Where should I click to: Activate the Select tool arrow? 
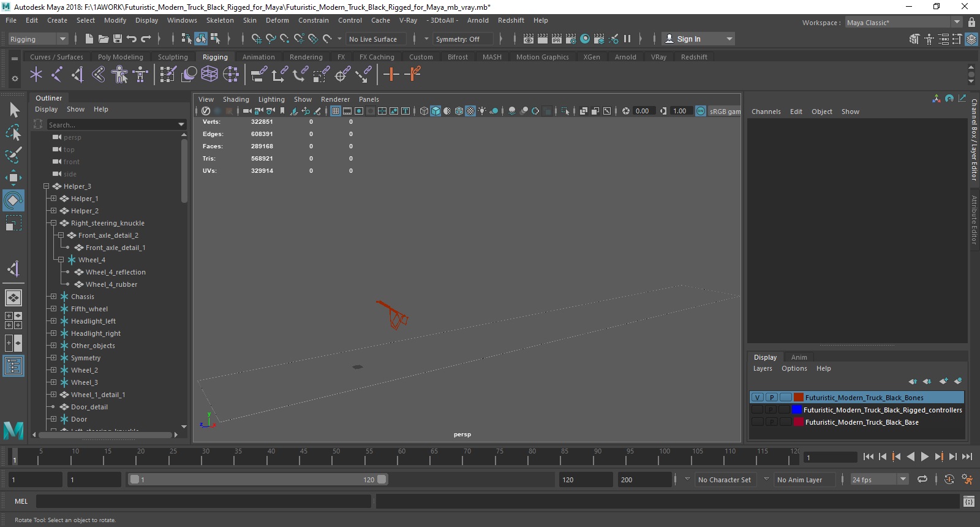pos(13,110)
